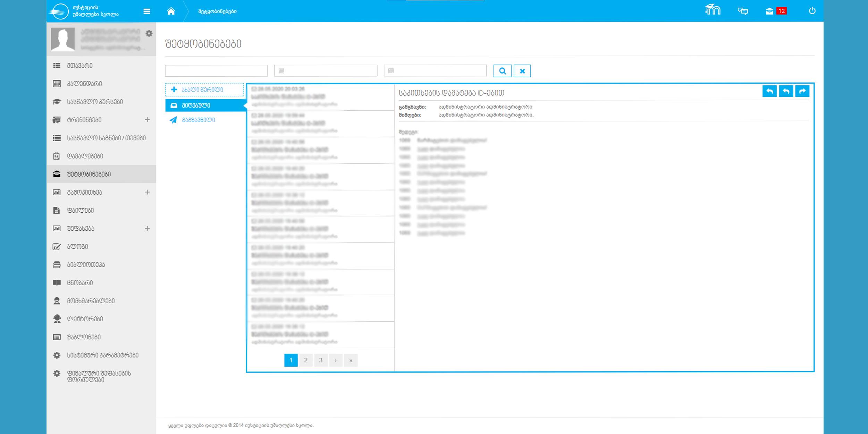The height and width of the screenshot is (434, 868).
Task: Click the სისტემური პარამეტრები gear icon
Action: [57, 355]
